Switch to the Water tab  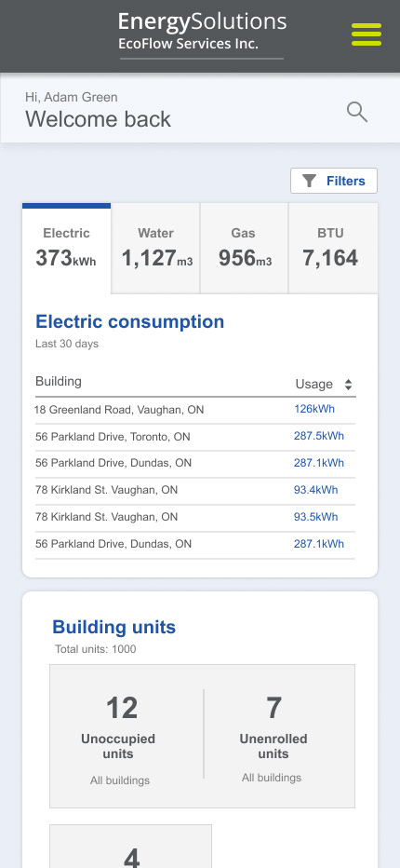155,249
